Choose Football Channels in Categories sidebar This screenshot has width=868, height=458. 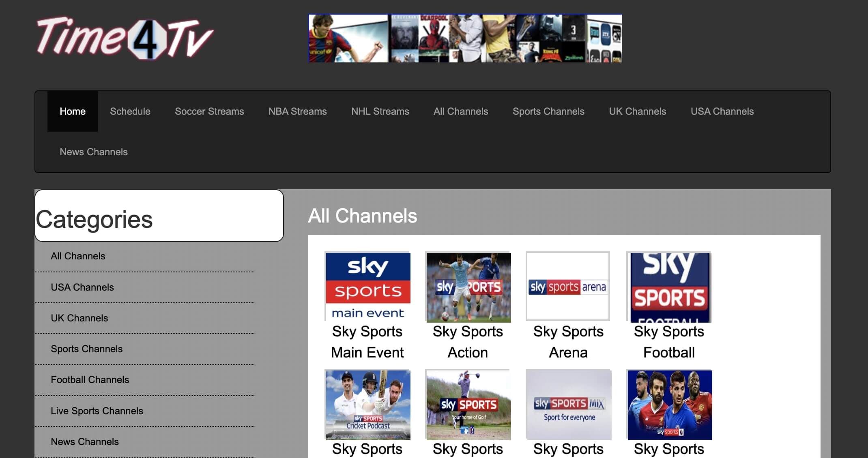click(90, 380)
